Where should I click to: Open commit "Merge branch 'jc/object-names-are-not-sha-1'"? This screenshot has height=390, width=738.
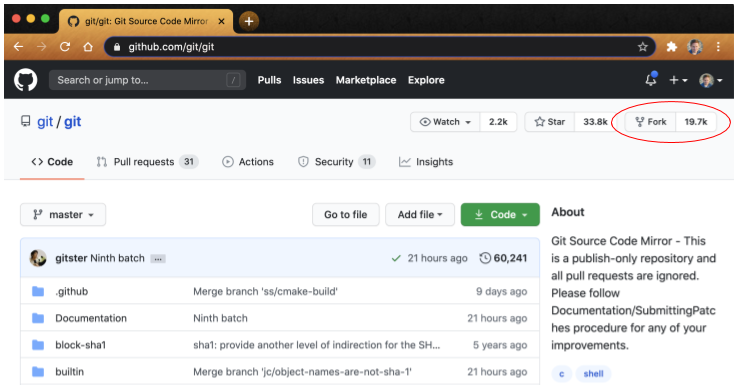[x=302, y=372]
